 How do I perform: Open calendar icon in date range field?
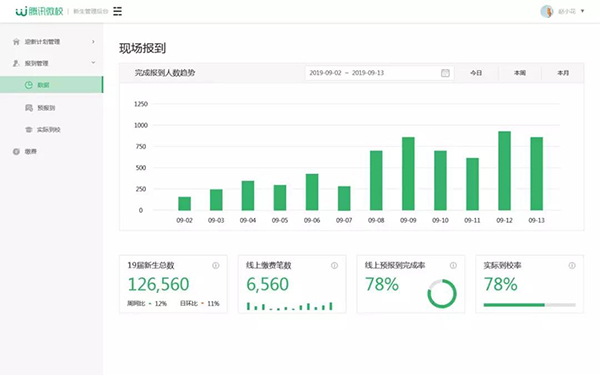[445, 73]
